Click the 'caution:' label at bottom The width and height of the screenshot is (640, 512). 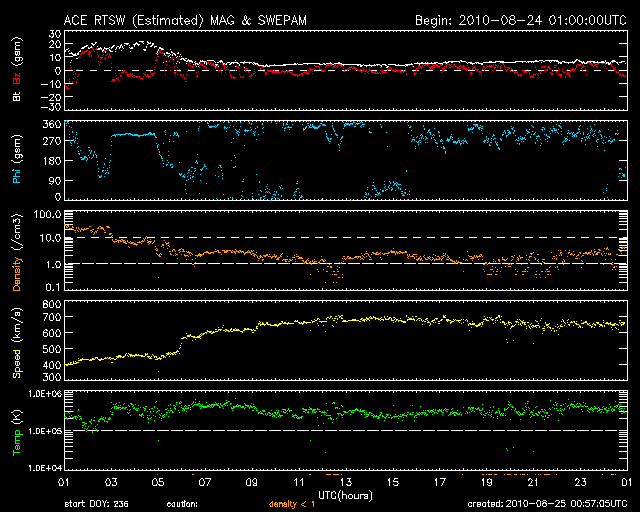(182, 504)
